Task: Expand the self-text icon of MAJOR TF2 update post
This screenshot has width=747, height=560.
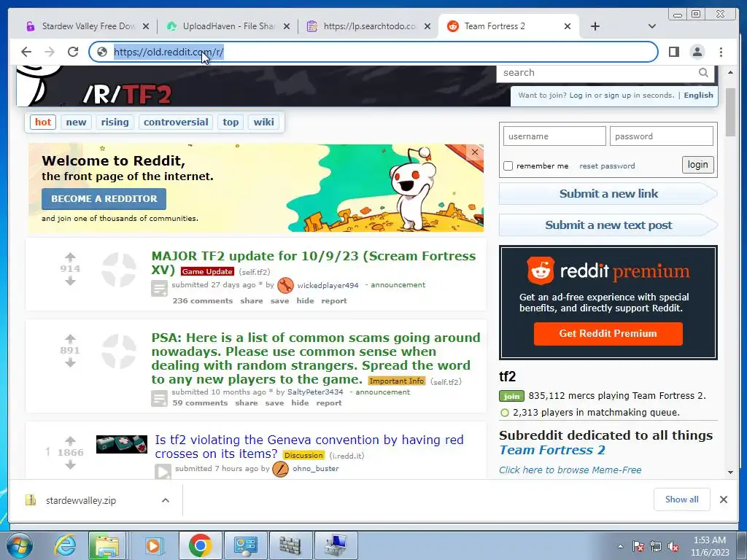Action: click(x=159, y=288)
